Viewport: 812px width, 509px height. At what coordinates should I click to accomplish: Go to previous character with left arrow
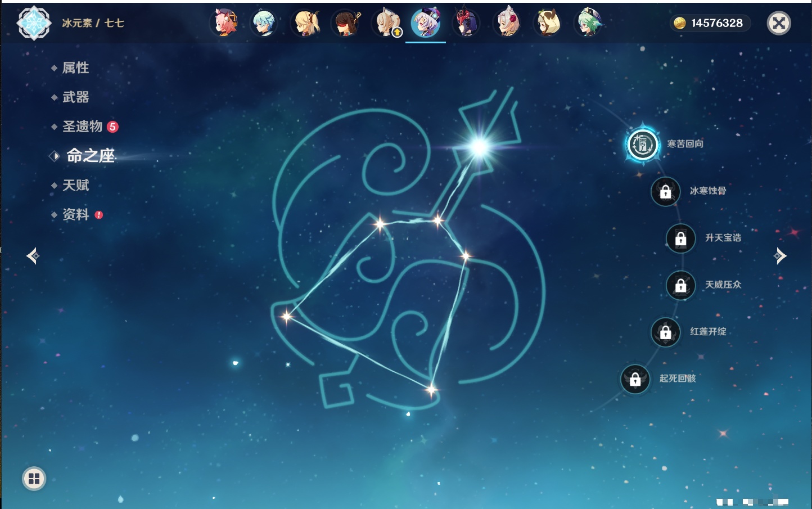tap(33, 256)
